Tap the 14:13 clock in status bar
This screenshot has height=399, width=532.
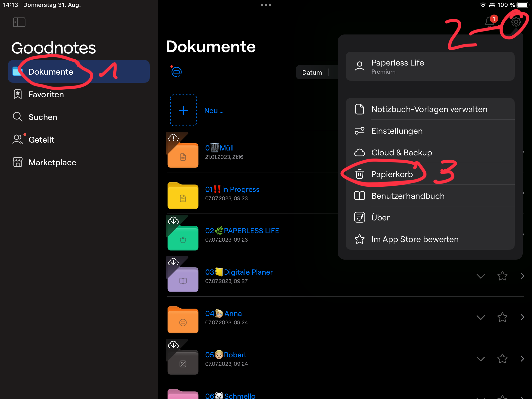[11, 5]
